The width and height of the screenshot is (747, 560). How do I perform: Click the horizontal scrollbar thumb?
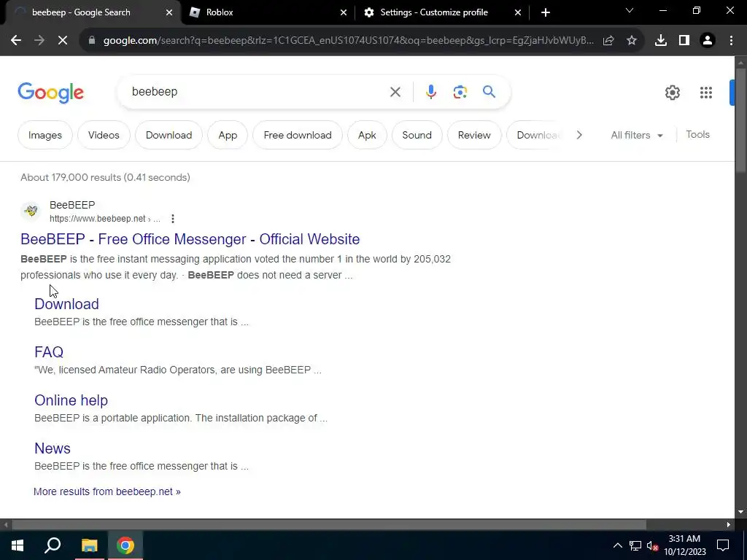[329, 524]
